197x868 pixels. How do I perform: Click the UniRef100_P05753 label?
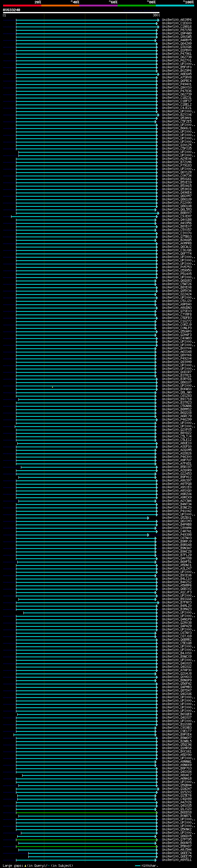176,267
